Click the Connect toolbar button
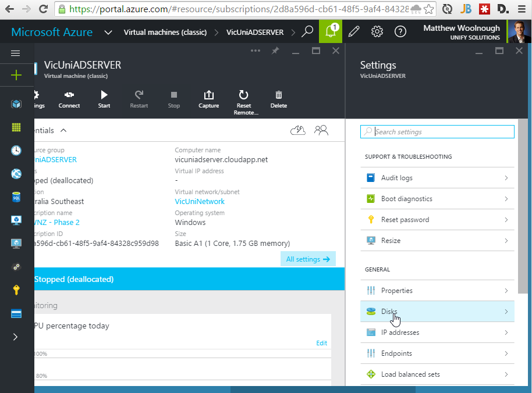The width and height of the screenshot is (532, 393). point(69,99)
